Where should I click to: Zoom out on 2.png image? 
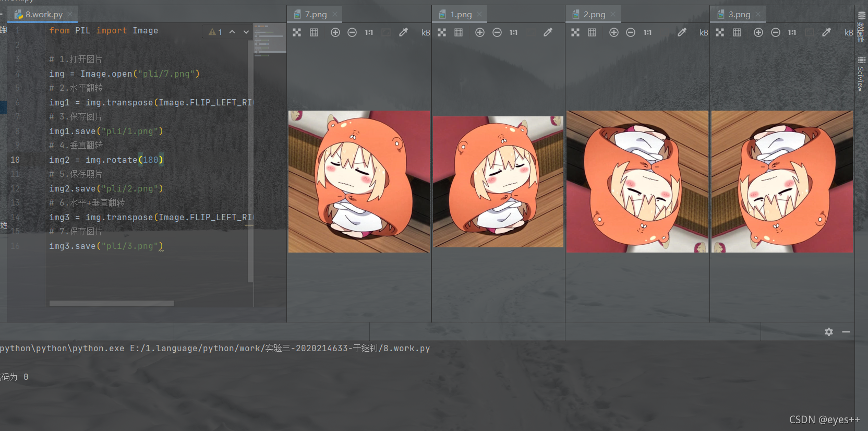tap(631, 32)
